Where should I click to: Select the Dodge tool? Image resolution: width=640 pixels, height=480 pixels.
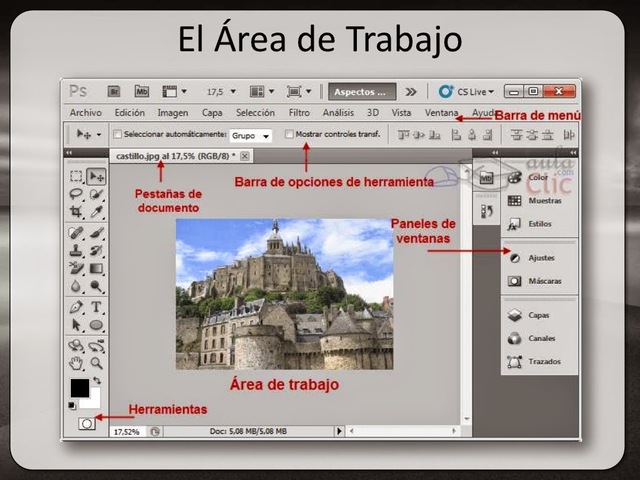pos(97,286)
